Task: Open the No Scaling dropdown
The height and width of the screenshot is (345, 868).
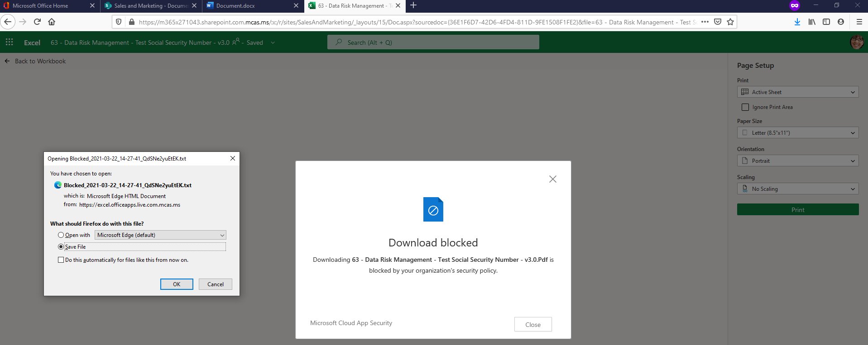Action: tap(798, 189)
